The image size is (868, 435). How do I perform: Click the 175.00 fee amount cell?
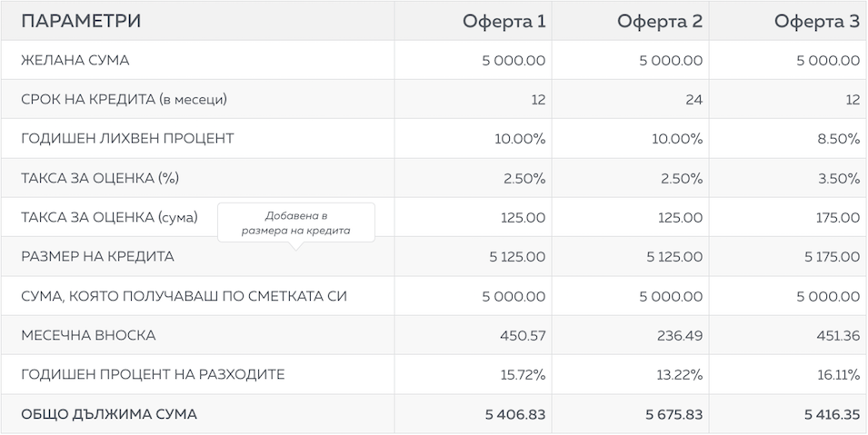838,218
